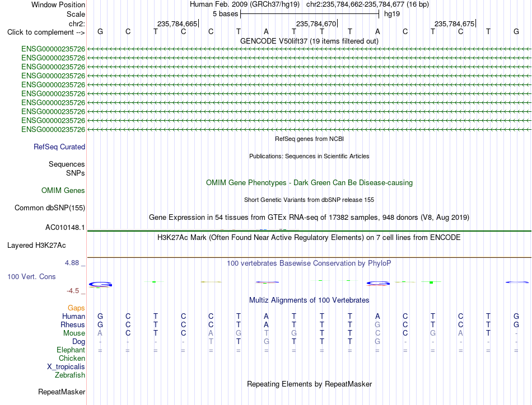Click the Dog species label
The image size is (532, 405).
coord(78,341)
